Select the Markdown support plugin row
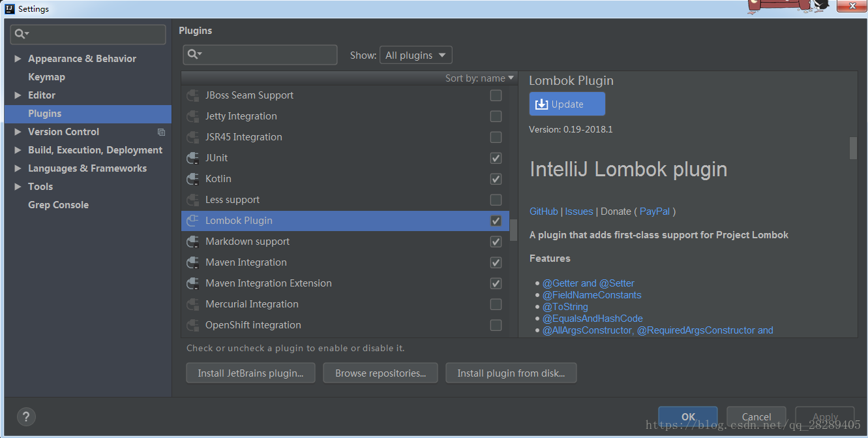The width and height of the screenshot is (868, 438). 345,242
